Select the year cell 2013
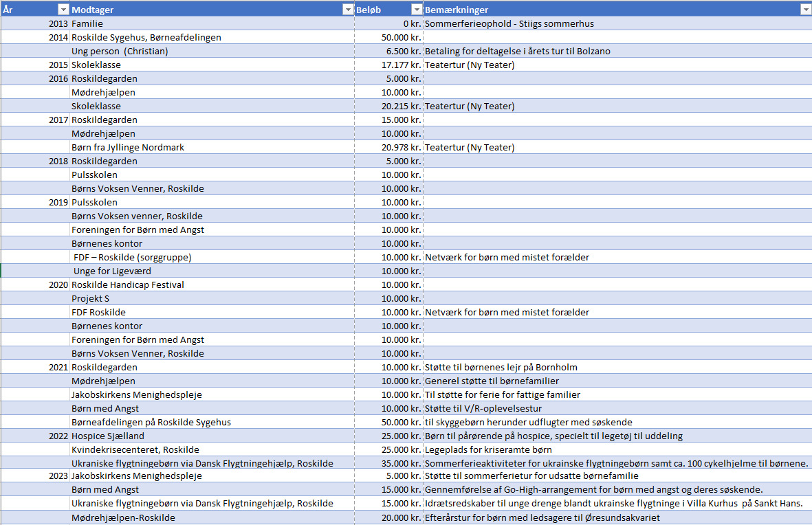 [x=35, y=23]
